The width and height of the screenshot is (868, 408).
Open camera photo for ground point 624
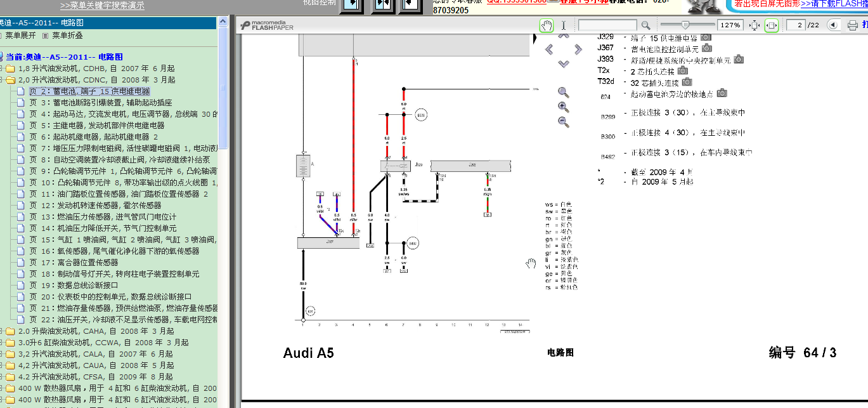pyautogui.click(x=722, y=93)
